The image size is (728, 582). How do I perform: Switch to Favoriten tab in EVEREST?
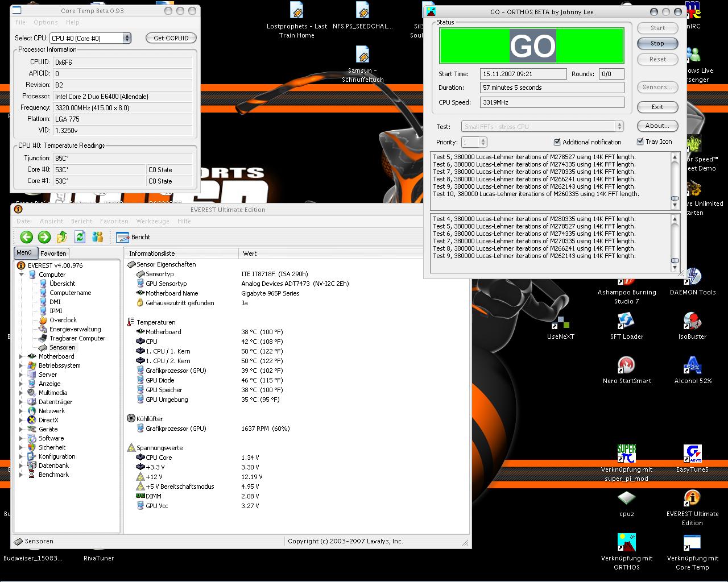point(53,253)
